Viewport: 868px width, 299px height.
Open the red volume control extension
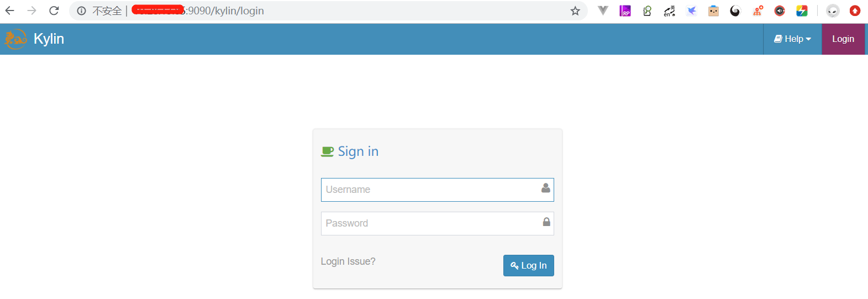(779, 11)
